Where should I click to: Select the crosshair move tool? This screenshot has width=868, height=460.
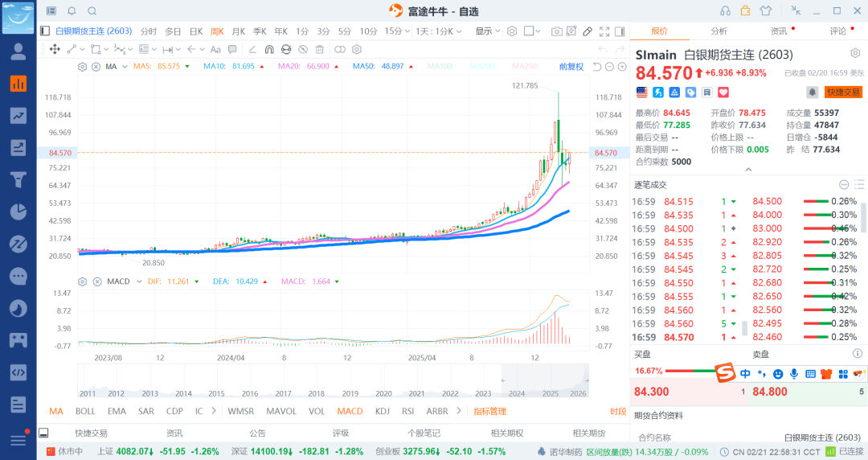tap(55, 49)
